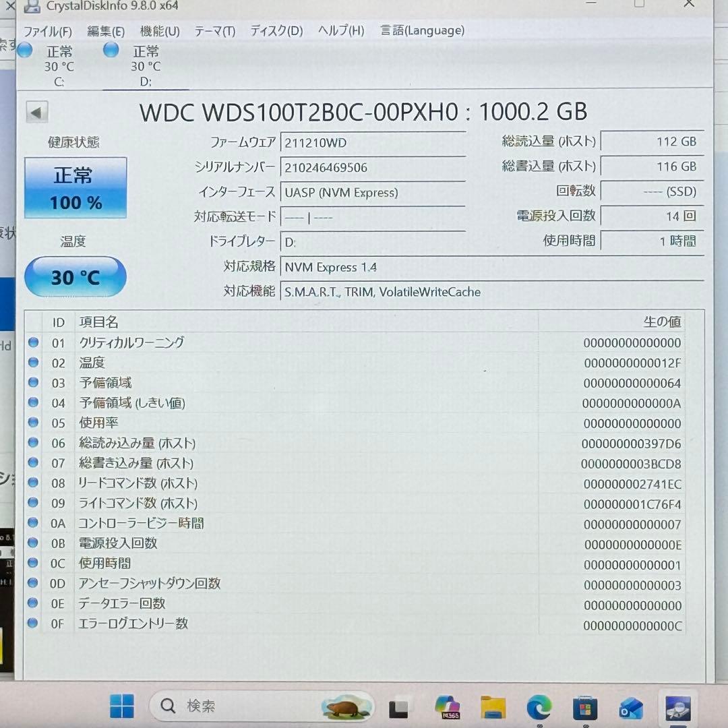Click status dot for 03 予備領域 row
This screenshot has width=728, height=728.
[33, 382]
